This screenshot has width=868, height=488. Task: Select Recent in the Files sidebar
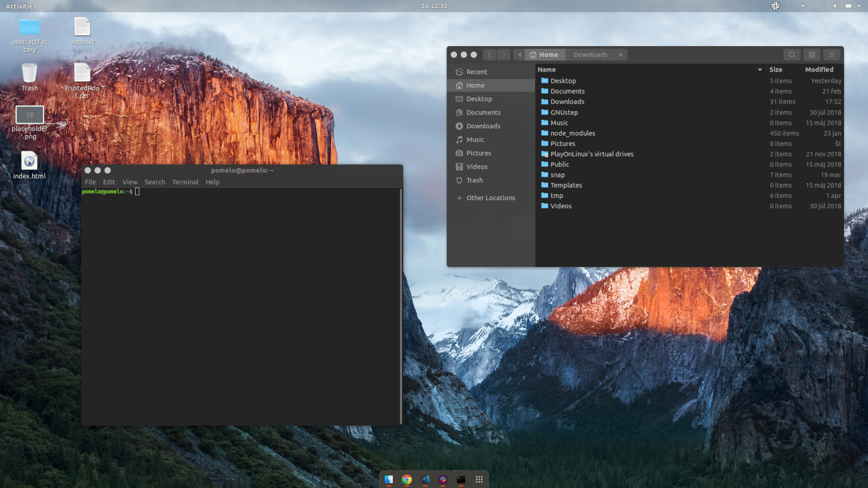coord(477,71)
